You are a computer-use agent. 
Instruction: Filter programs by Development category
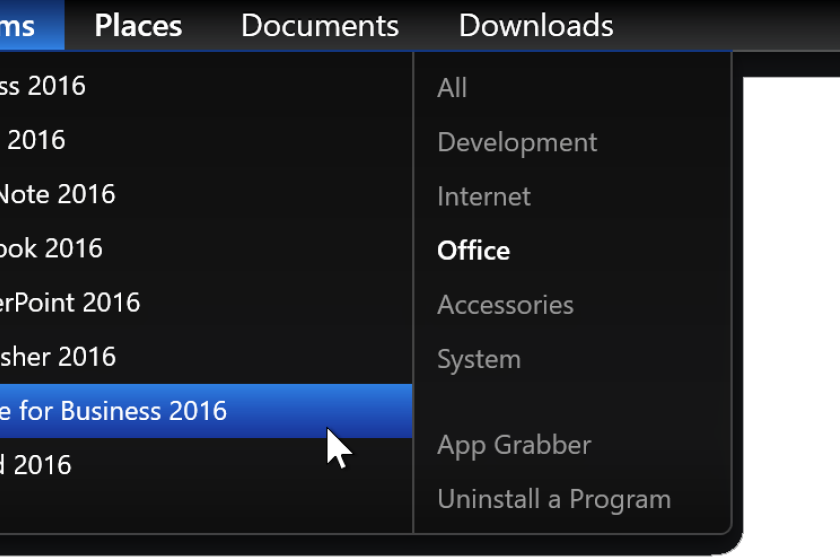click(517, 143)
